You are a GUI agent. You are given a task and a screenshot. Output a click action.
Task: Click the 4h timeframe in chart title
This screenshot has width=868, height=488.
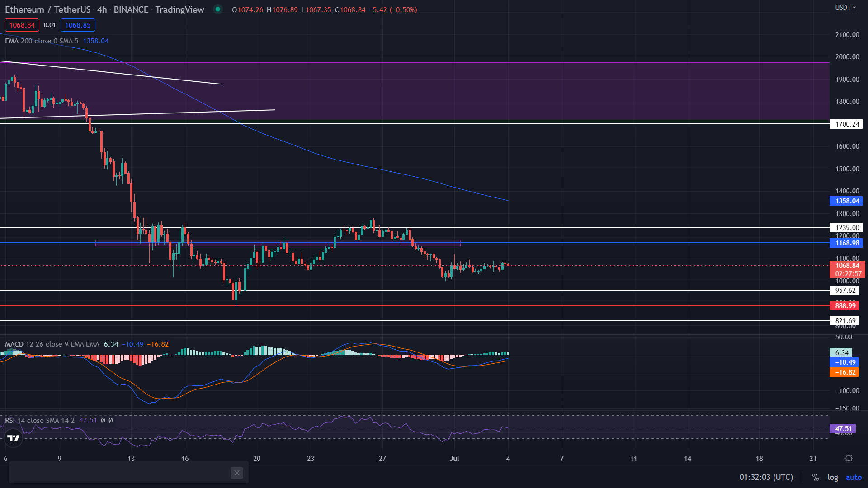[102, 9]
